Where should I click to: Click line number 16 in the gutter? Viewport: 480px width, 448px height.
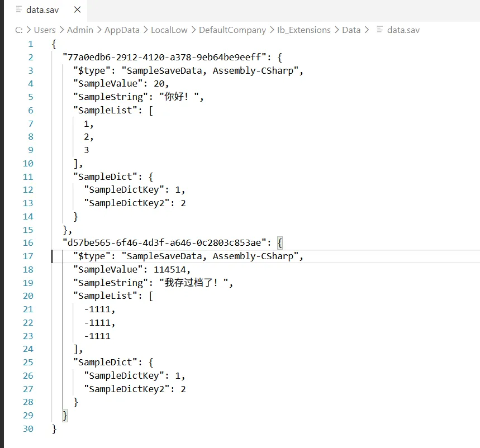coord(28,243)
